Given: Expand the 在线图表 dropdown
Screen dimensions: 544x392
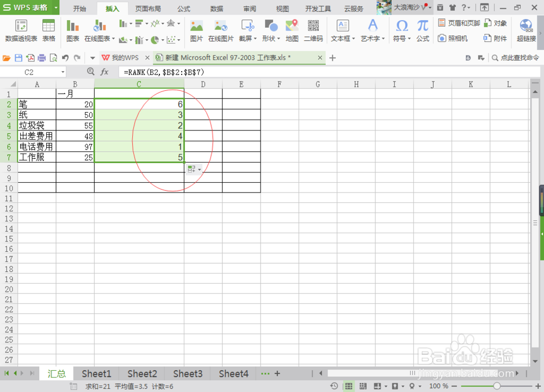Looking at the screenshot, I should 114,39.
